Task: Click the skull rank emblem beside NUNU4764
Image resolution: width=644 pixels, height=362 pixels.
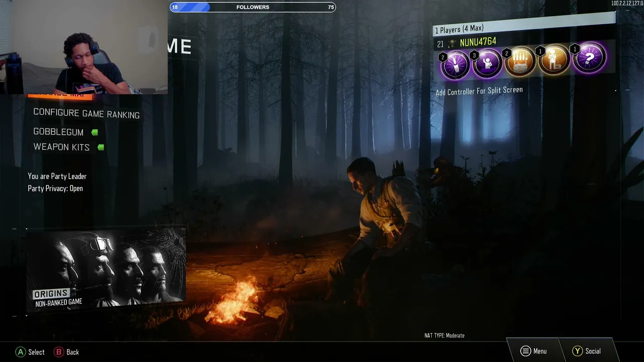Action: click(452, 44)
